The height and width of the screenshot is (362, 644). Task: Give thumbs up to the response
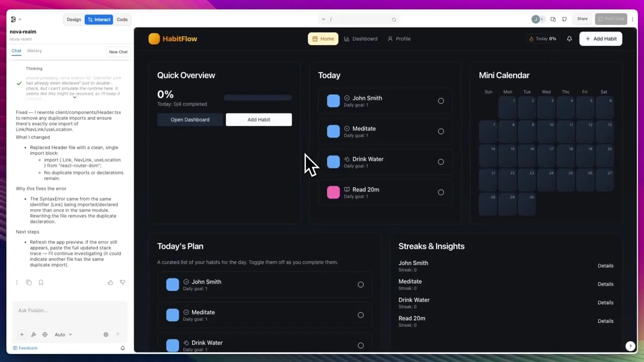point(110,283)
